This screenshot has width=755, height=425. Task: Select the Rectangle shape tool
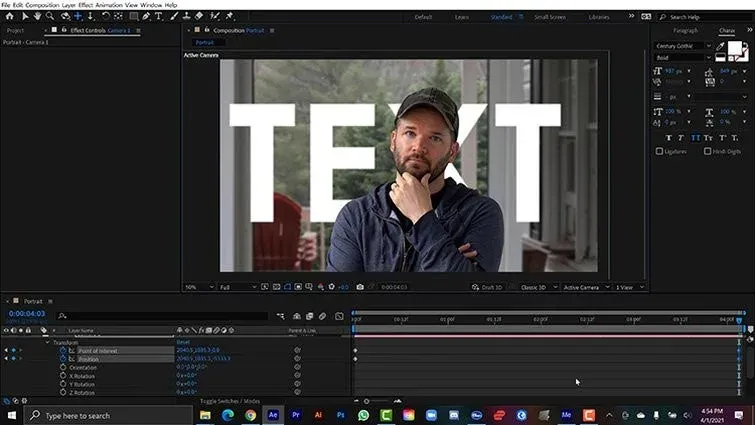coord(134,16)
